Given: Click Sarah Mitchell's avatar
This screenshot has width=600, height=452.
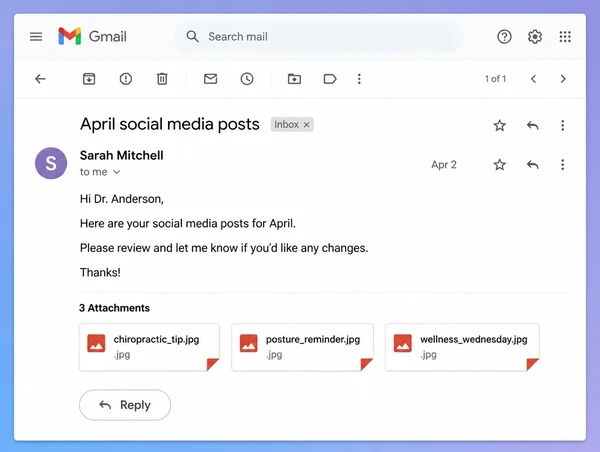Looking at the screenshot, I should pos(51,163).
